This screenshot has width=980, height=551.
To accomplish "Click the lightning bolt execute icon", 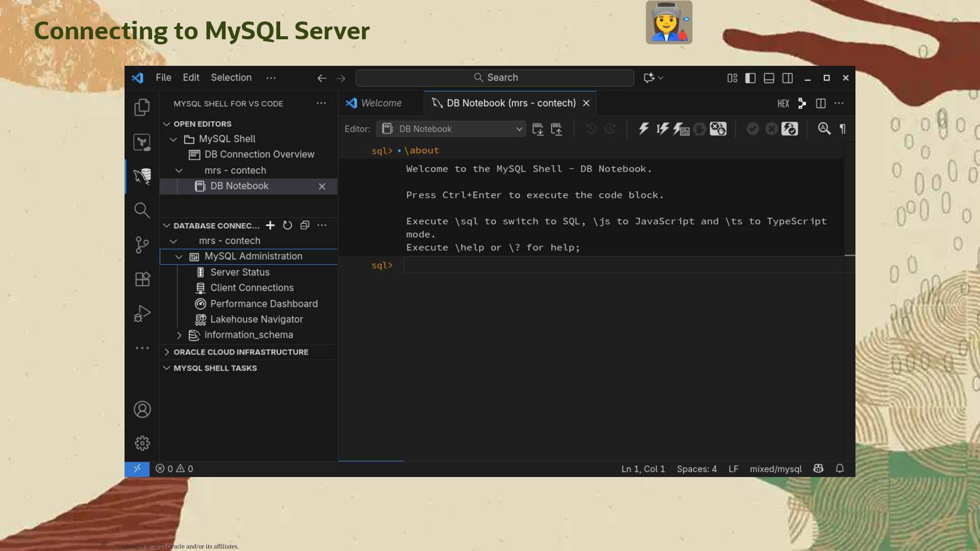I will click(644, 129).
